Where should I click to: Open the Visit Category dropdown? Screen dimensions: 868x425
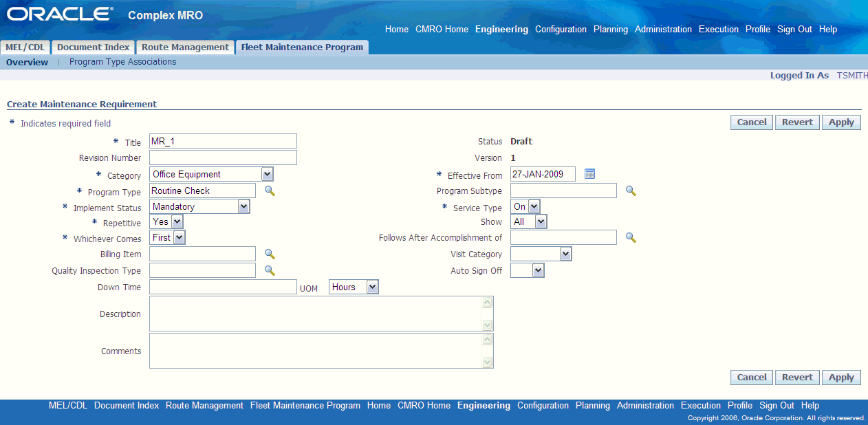pyautogui.click(x=541, y=254)
